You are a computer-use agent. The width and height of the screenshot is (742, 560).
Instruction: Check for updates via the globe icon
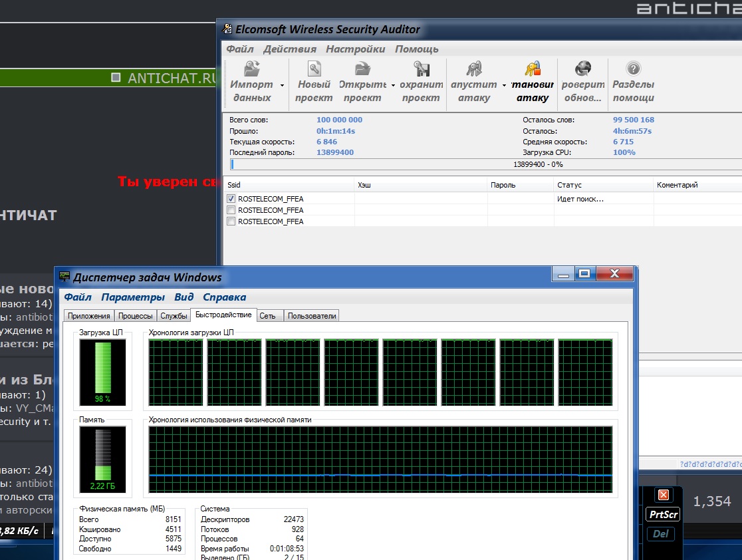(x=583, y=69)
